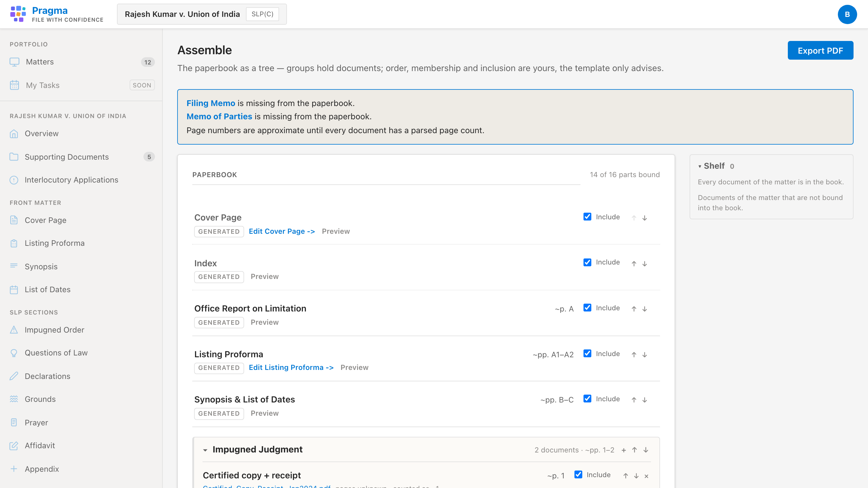This screenshot has height=488, width=868.
Task: Open the Pragma logo home
Action: [x=57, y=14]
